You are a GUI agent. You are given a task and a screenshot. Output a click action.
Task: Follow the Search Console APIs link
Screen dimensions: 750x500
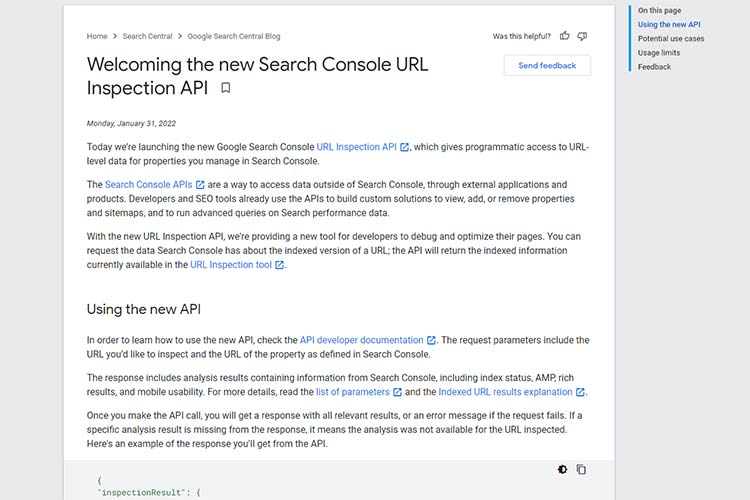148,185
